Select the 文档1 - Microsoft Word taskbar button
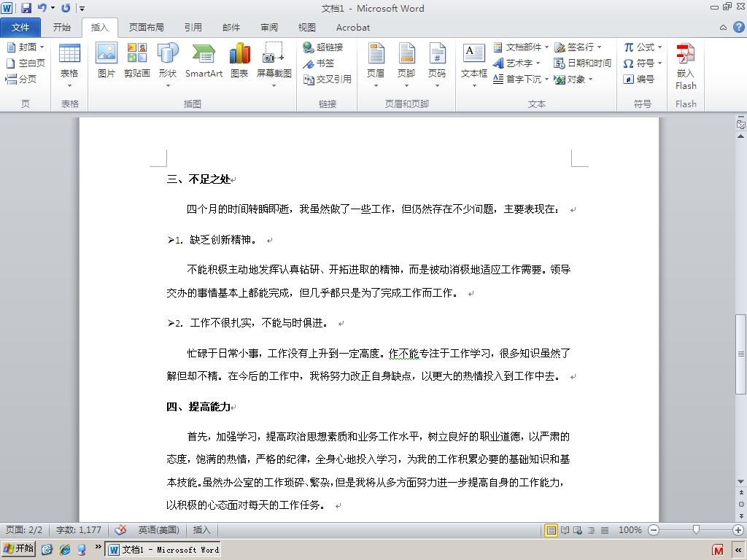Image resolution: width=747 pixels, height=560 pixels. pos(163,550)
